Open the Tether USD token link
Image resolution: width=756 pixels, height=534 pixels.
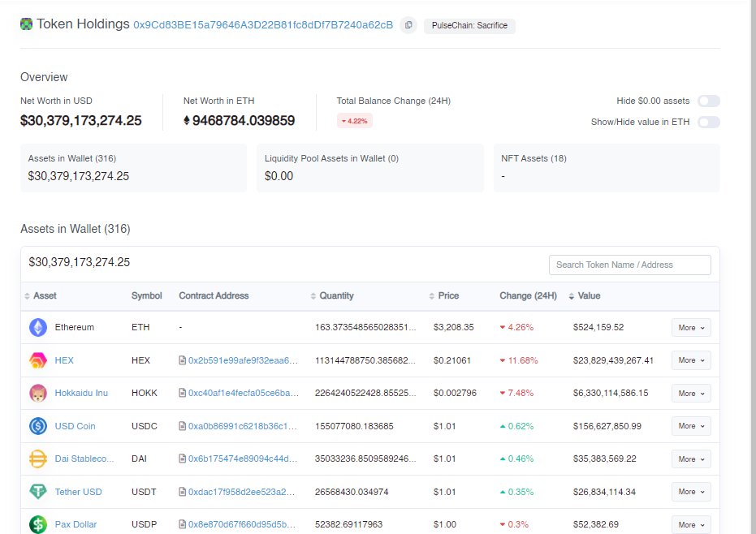coord(78,492)
